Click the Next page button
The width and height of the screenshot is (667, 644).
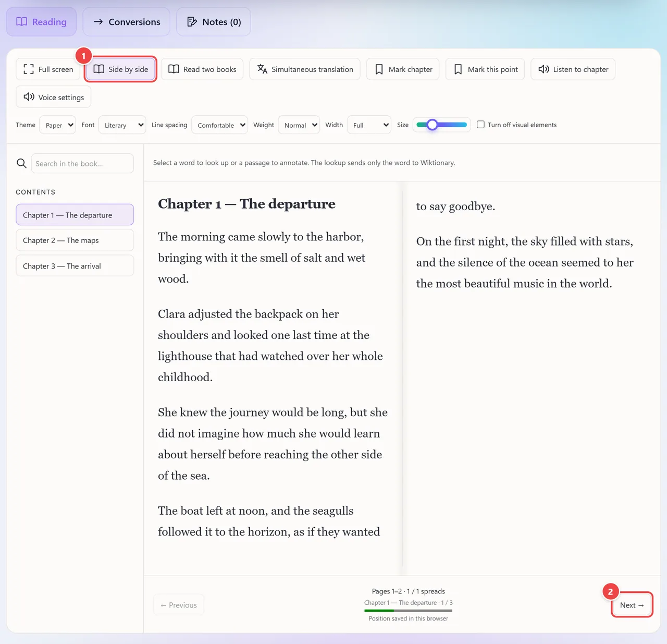click(632, 605)
